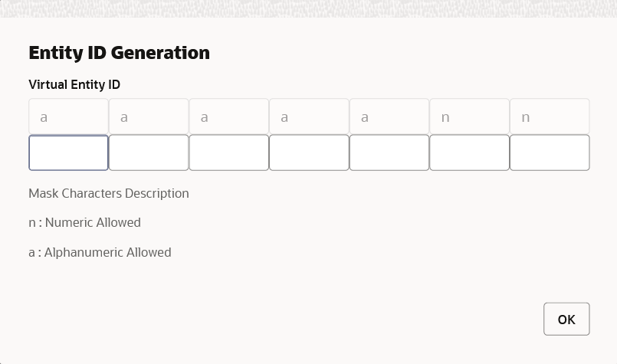Viewport: 617px width, 364px height.
Task: Click the Virtual Entity ID label
Action: 74,84
